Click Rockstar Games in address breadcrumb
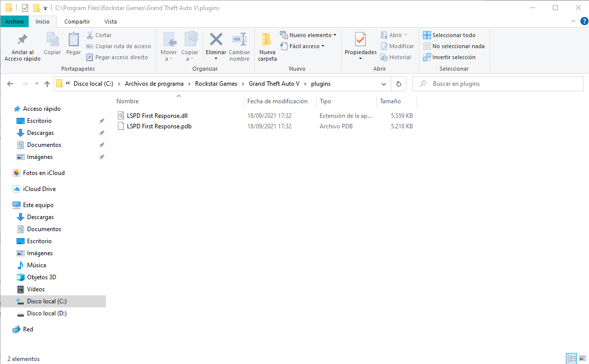 point(216,84)
